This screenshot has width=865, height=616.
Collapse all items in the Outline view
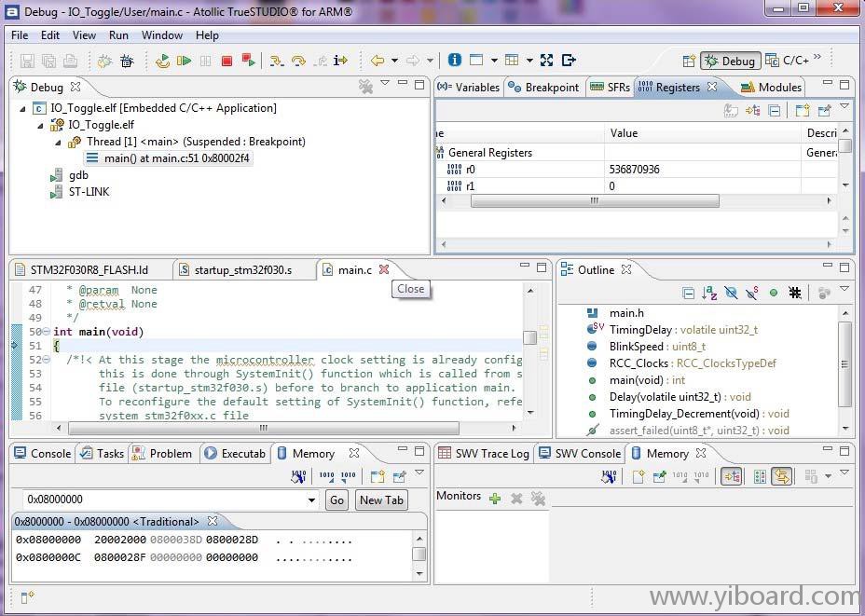point(688,293)
